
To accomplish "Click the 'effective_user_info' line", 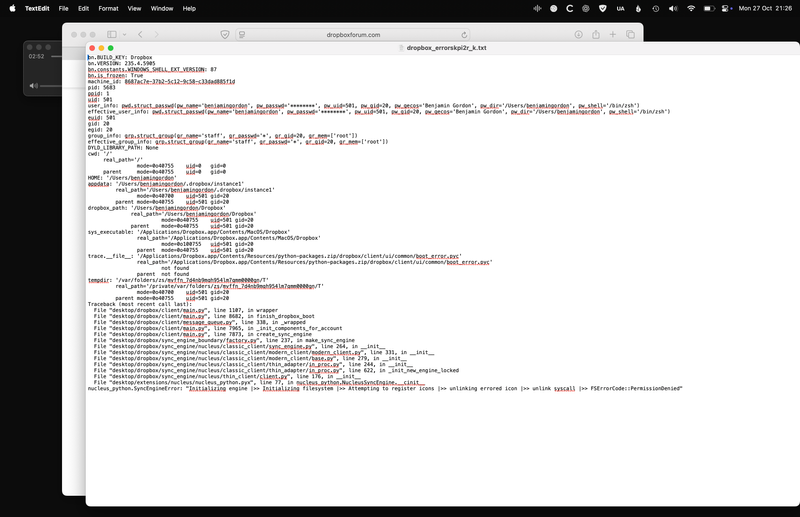I will [379, 112].
